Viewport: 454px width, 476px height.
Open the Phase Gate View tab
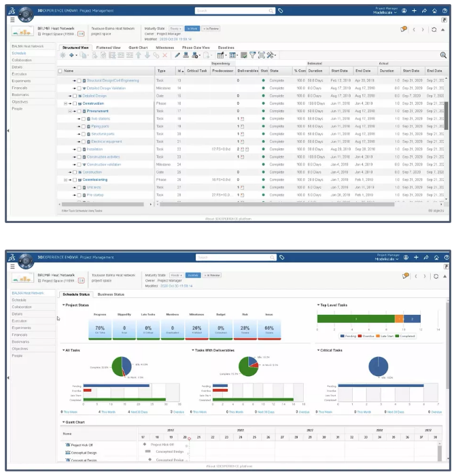click(x=196, y=48)
